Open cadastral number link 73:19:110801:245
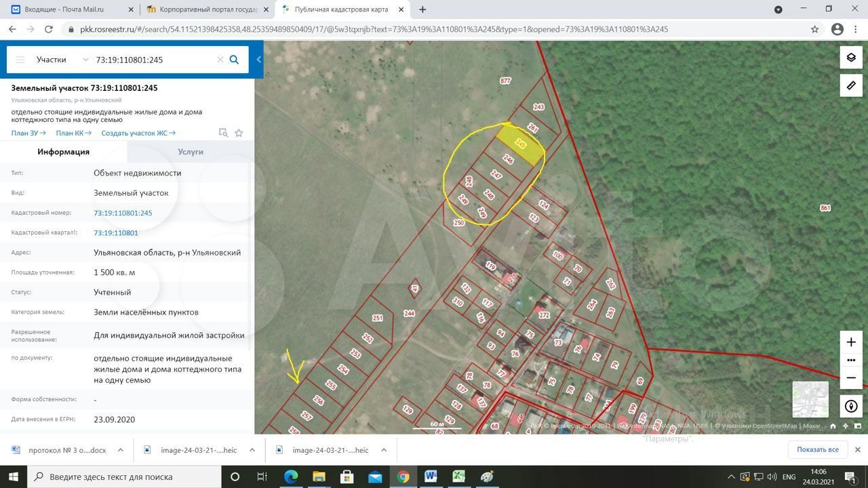 [123, 213]
